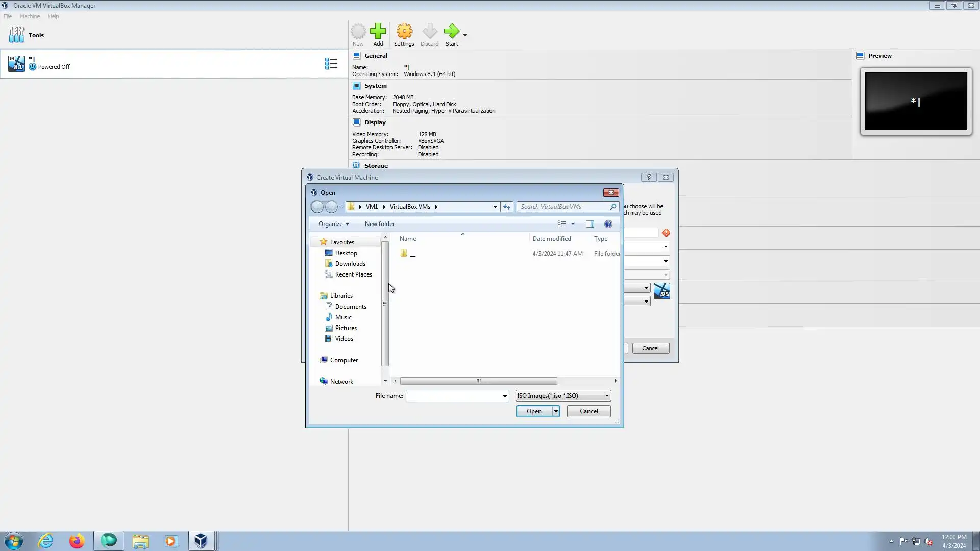This screenshot has height=551, width=980.
Task: Launch Internet Explorer from taskbar
Action: (46, 541)
